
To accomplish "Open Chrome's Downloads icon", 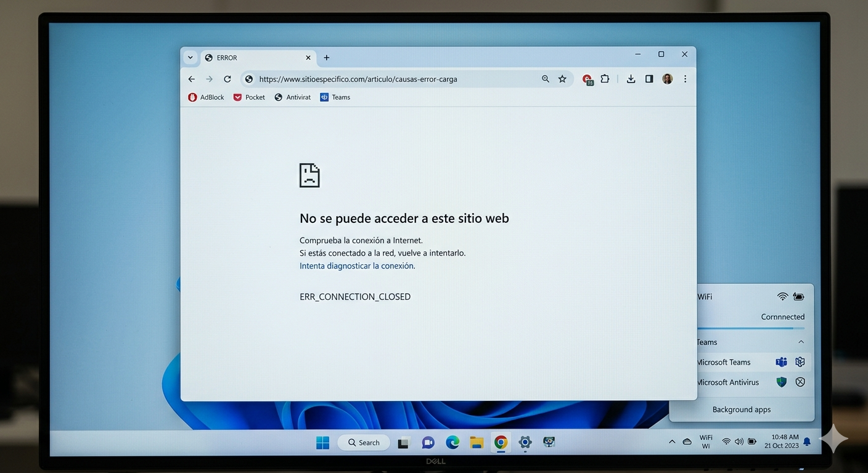I will pyautogui.click(x=631, y=79).
